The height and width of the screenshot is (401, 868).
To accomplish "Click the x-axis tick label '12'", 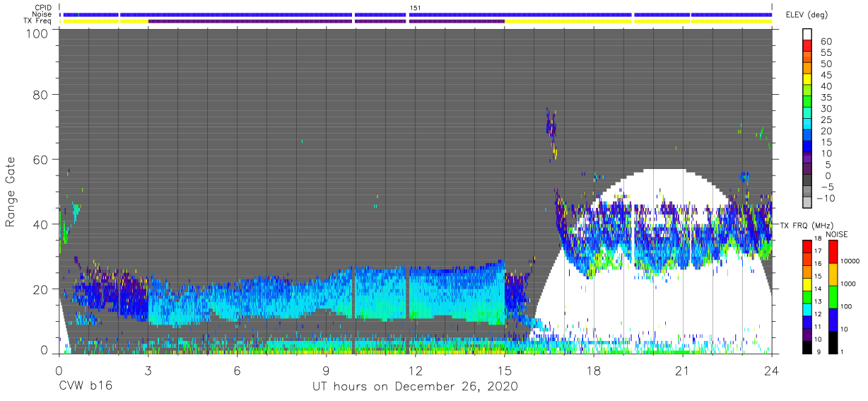I will pos(415,369).
